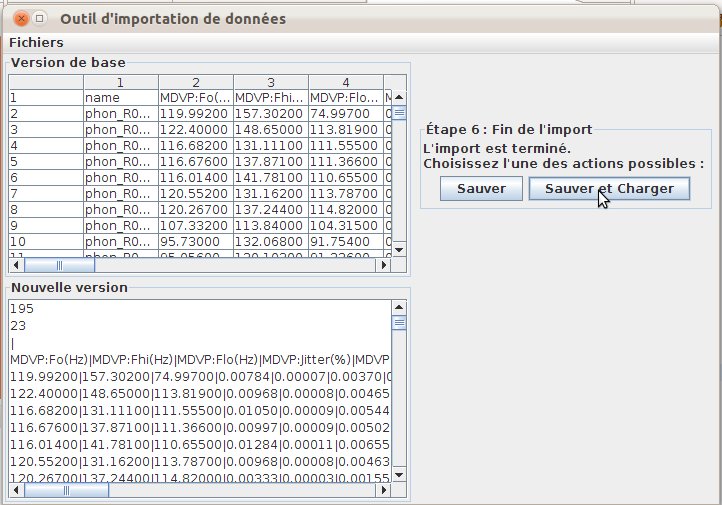This screenshot has height=505, width=722.
Task: Click the line '195' in Nouvelle version text area
Action: (x=21, y=309)
